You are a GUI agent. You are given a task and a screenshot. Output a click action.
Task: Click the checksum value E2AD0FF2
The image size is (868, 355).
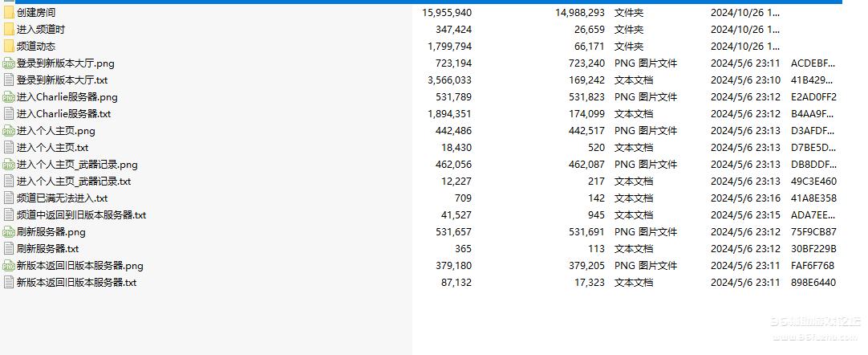[x=813, y=97]
